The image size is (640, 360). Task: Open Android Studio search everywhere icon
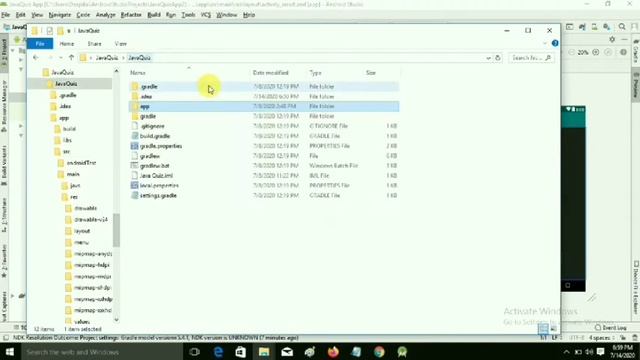(622, 27)
